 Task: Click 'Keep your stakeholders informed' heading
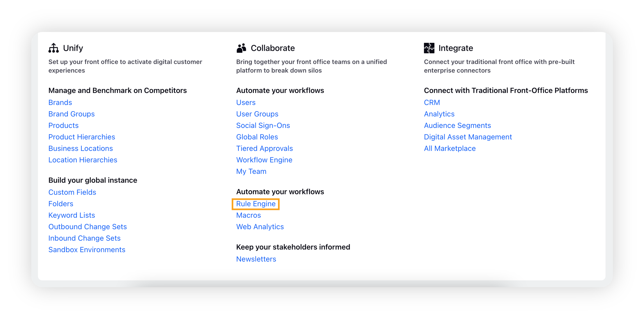(x=293, y=247)
